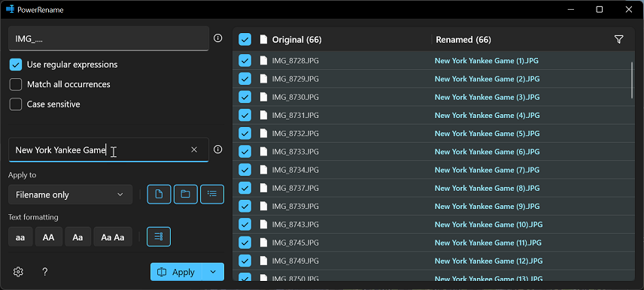Click the replace field info icon
This screenshot has width=644, height=290.
coord(218,150)
